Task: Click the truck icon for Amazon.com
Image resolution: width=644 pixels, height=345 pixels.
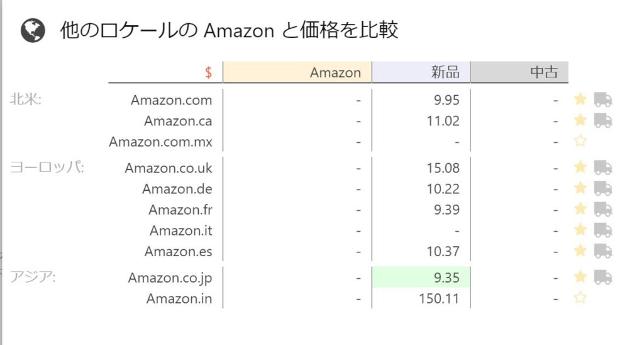Action: click(603, 99)
